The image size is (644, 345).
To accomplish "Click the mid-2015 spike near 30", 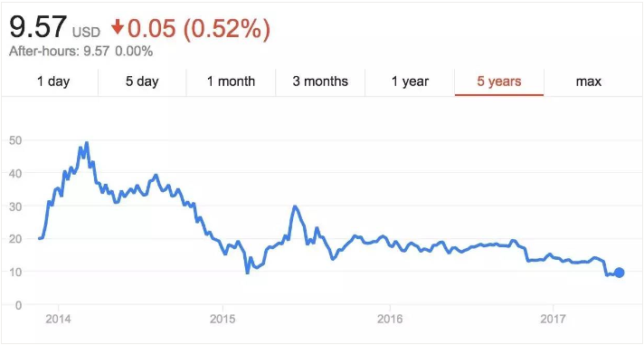I will (295, 206).
